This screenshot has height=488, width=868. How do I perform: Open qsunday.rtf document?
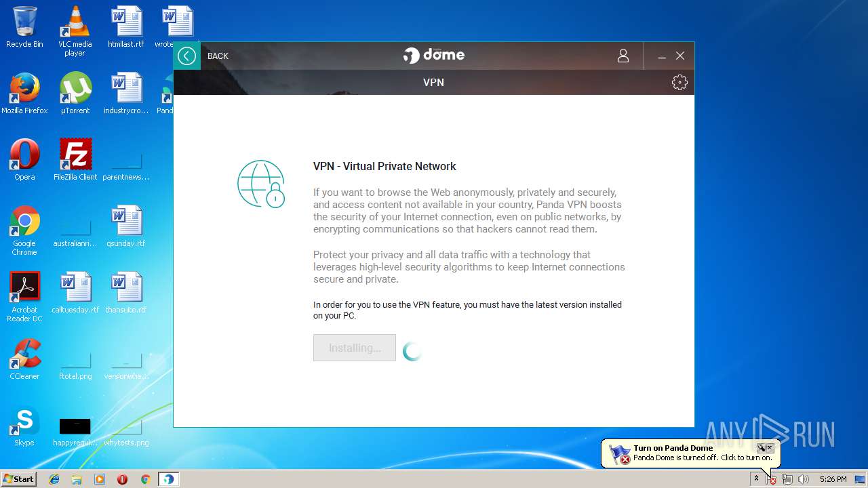pyautogui.click(x=126, y=226)
